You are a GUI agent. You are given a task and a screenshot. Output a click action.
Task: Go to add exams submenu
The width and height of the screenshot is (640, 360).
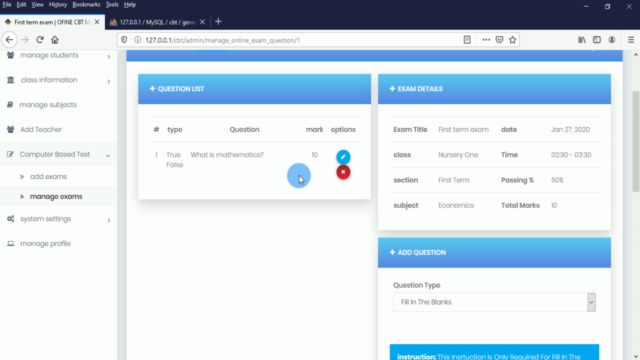click(48, 177)
